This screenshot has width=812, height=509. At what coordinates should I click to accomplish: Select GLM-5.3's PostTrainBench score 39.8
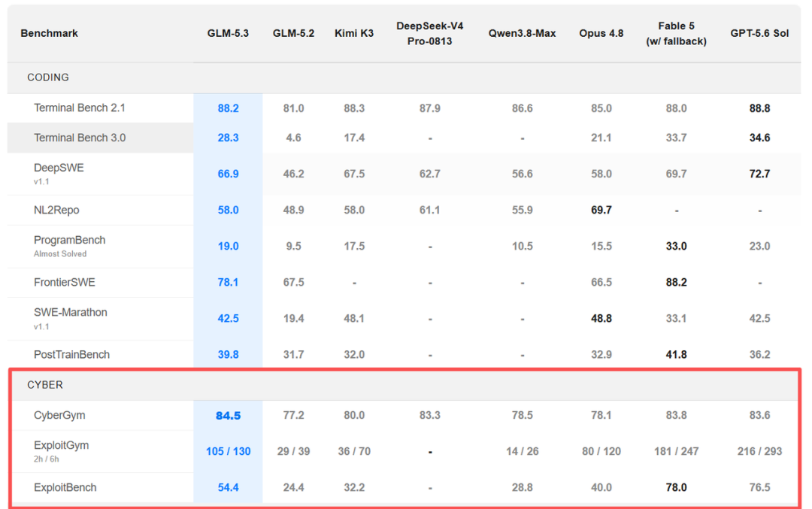click(x=228, y=355)
